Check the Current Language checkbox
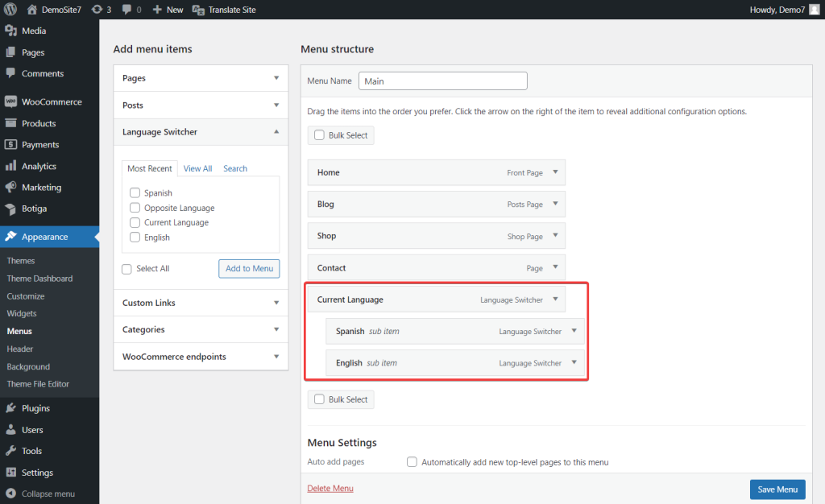This screenshot has height=504, width=825. pyautogui.click(x=135, y=222)
